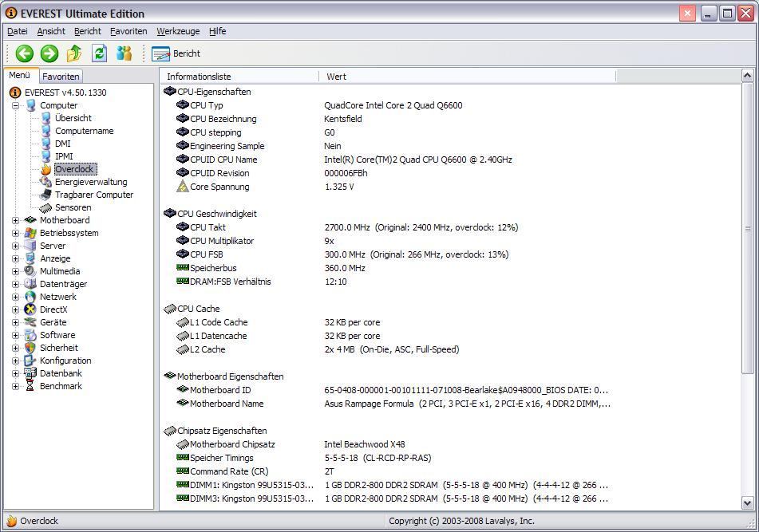
Task: Select the Command Rate (CR) row
Action: pos(387,471)
